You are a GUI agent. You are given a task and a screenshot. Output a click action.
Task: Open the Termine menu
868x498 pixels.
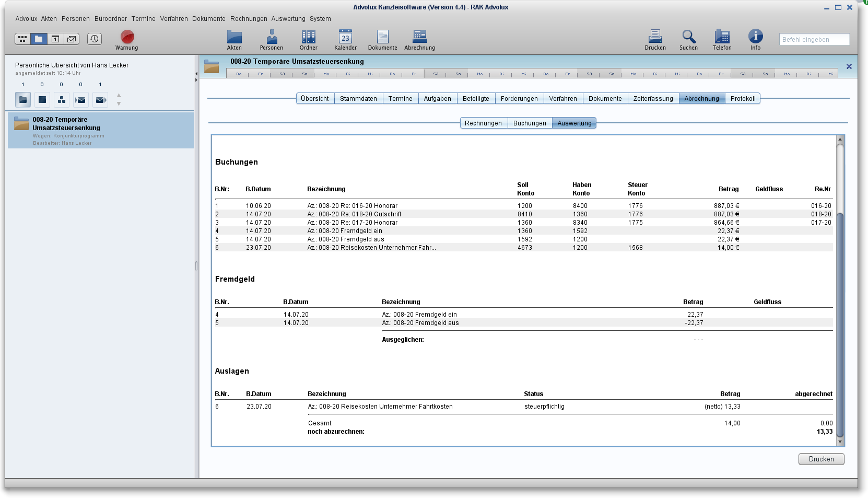pyautogui.click(x=144, y=19)
